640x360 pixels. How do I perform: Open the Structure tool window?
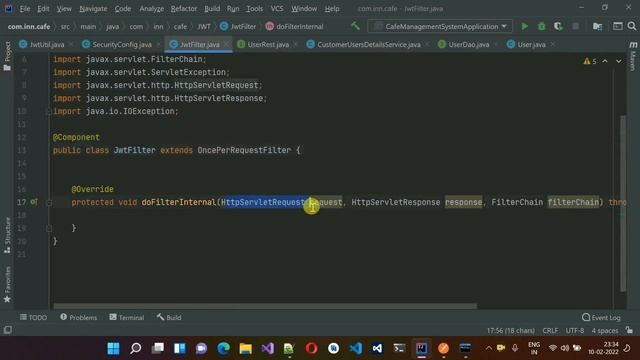(x=7, y=236)
